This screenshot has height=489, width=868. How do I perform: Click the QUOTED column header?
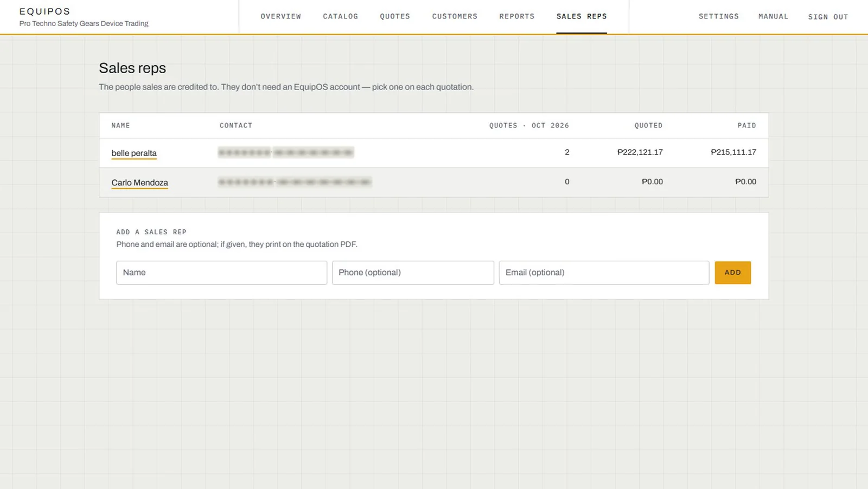click(x=648, y=125)
